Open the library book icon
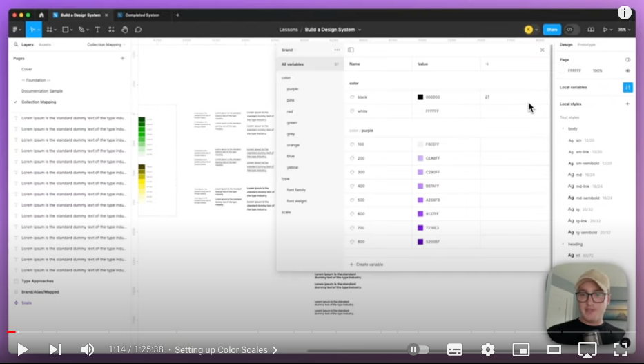 point(591,30)
